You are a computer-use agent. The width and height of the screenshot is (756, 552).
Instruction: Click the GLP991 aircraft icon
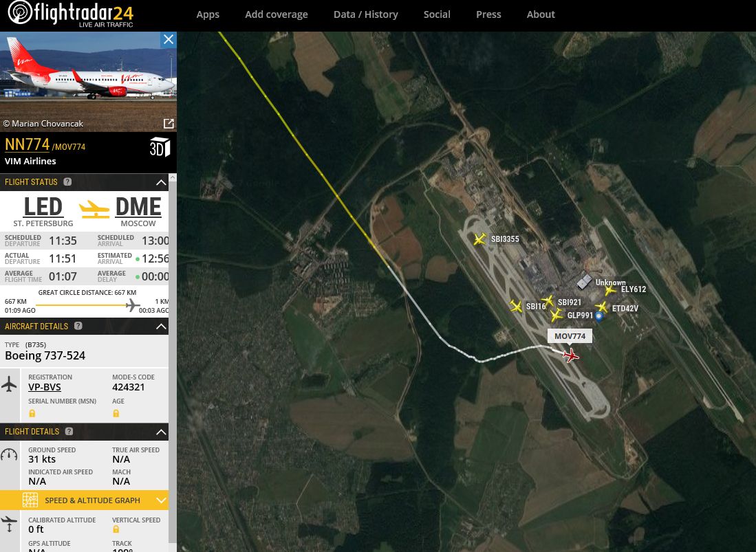tap(557, 315)
